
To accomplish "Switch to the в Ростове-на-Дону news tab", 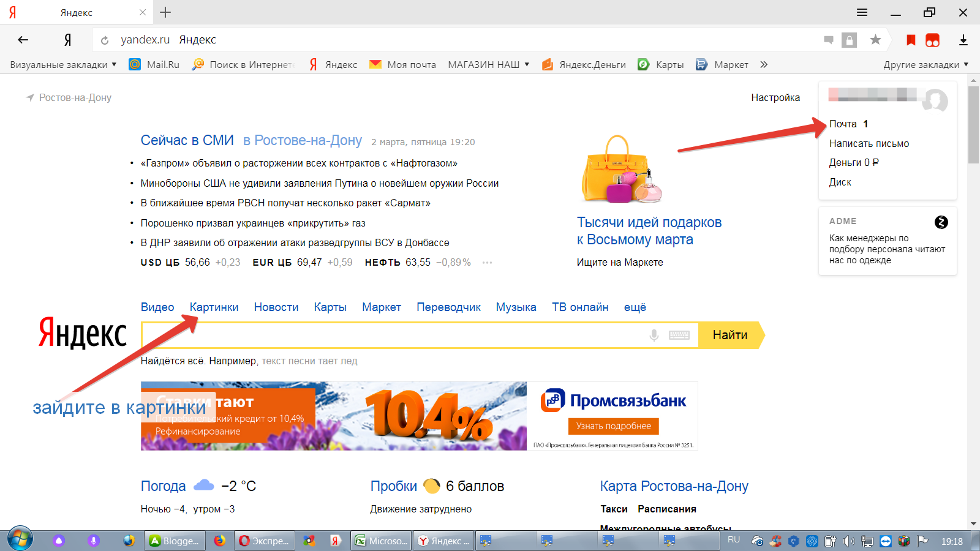I will 303,140.
